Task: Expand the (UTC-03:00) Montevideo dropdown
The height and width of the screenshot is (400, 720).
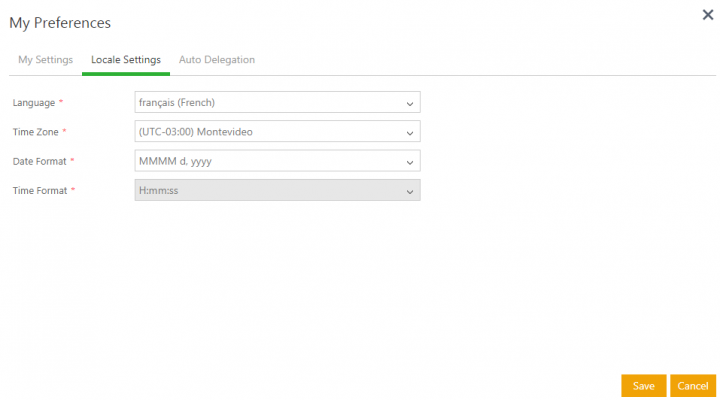Action: click(270, 132)
